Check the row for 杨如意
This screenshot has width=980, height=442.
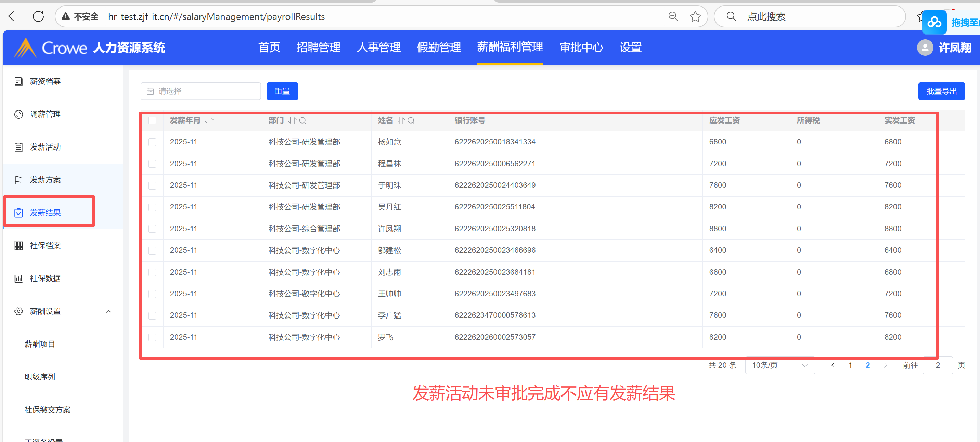pyautogui.click(x=152, y=142)
